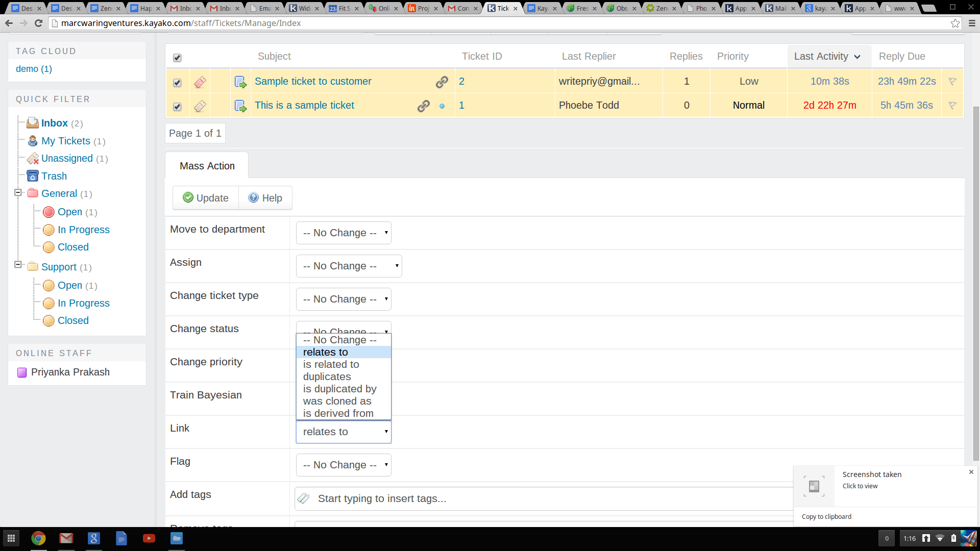Bookmark page with the star icon
Screen dimensions: 980x551
click(x=955, y=23)
